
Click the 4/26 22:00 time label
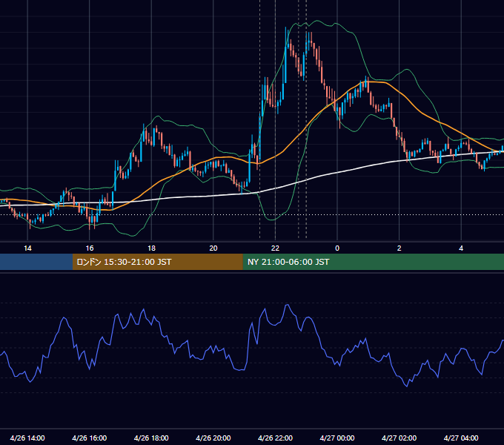point(275,438)
